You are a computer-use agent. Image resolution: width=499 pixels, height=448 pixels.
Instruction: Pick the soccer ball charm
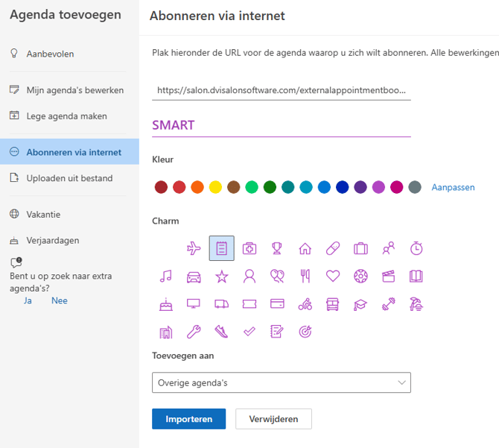(360, 276)
